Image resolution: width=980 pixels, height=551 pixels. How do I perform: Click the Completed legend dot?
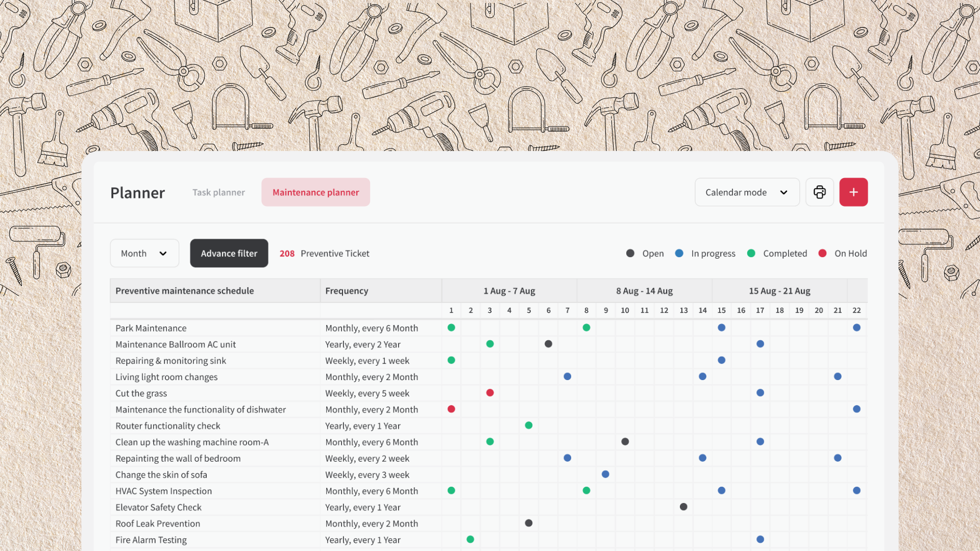coord(751,253)
